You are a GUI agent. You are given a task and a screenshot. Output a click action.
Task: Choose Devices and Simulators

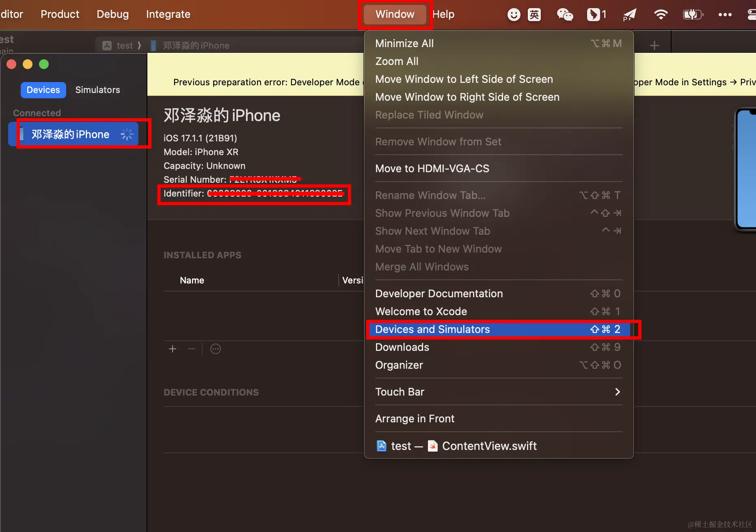(499, 329)
